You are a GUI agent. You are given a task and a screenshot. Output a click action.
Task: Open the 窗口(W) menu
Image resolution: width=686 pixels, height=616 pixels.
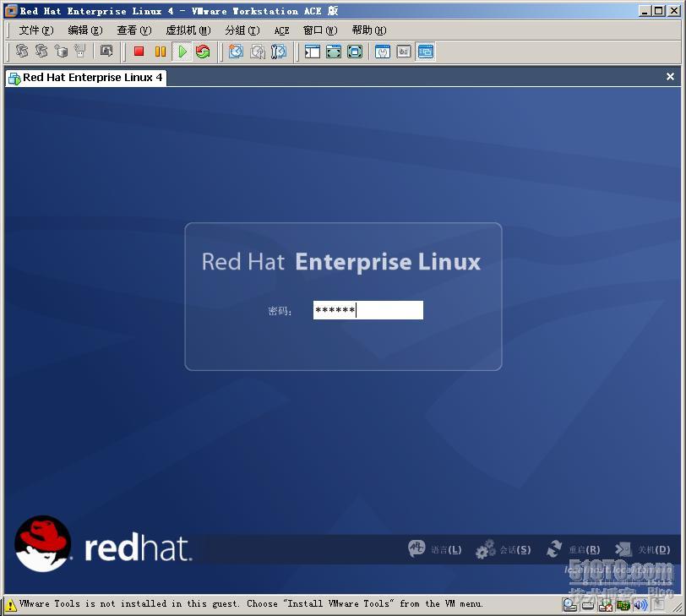[320, 30]
